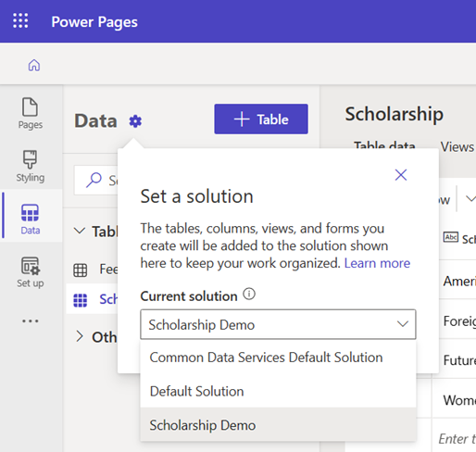This screenshot has height=452, width=476.
Task: Switch to the Views tab
Action: (x=457, y=147)
